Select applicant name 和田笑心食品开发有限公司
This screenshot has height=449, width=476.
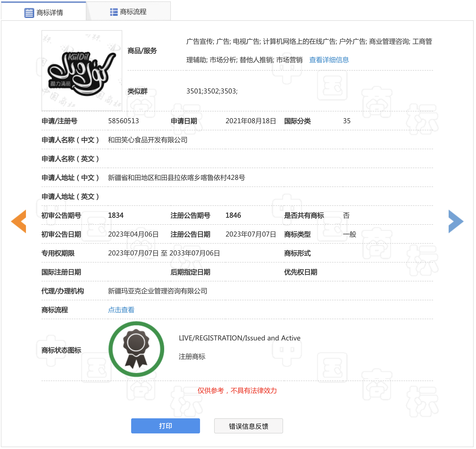pos(148,140)
